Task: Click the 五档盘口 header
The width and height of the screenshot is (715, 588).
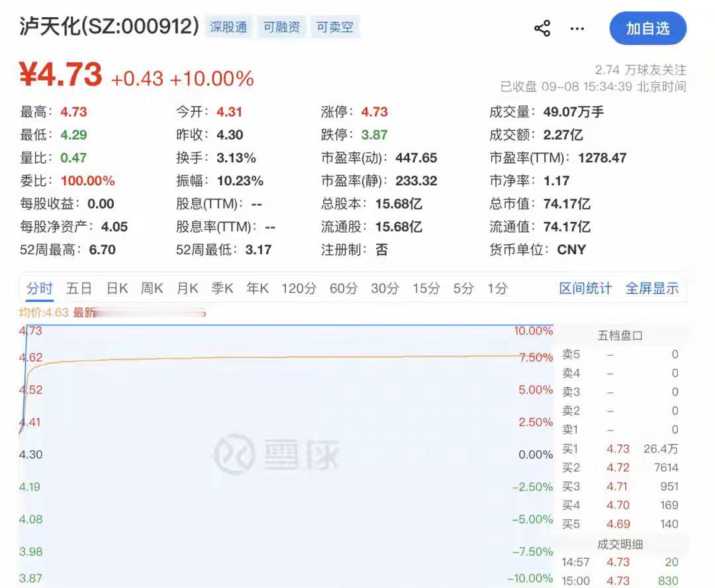Action: (620, 336)
